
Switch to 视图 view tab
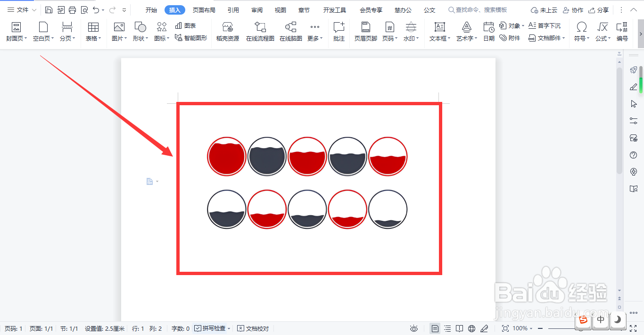click(x=281, y=10)
